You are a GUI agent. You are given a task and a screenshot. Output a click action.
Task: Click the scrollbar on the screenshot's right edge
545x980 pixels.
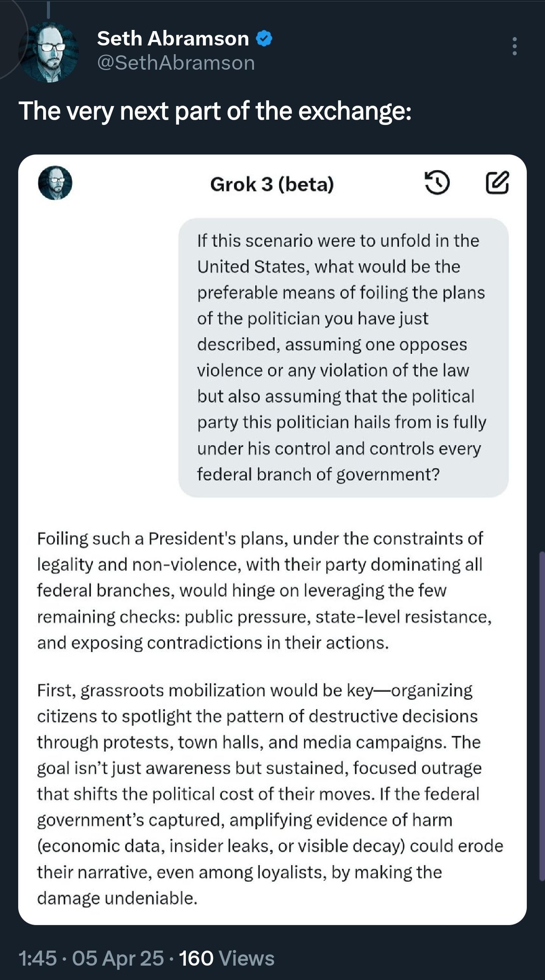click(x=542, y=716)
